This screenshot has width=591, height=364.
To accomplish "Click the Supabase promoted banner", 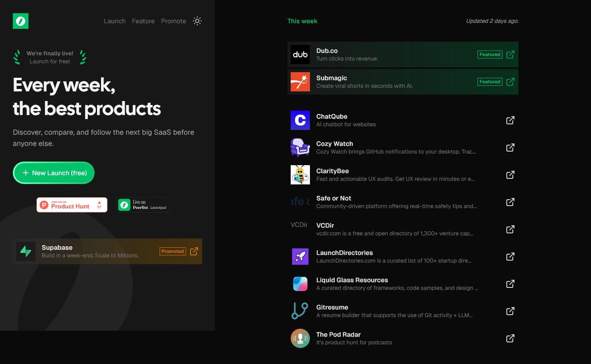I will [x=107, y=251].
